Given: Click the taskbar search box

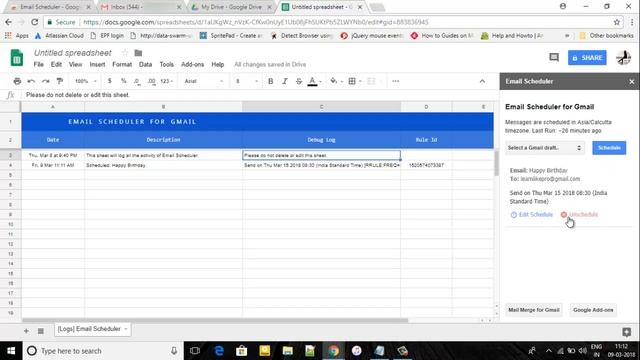Looking at the screenshot, I should [102, 351].
